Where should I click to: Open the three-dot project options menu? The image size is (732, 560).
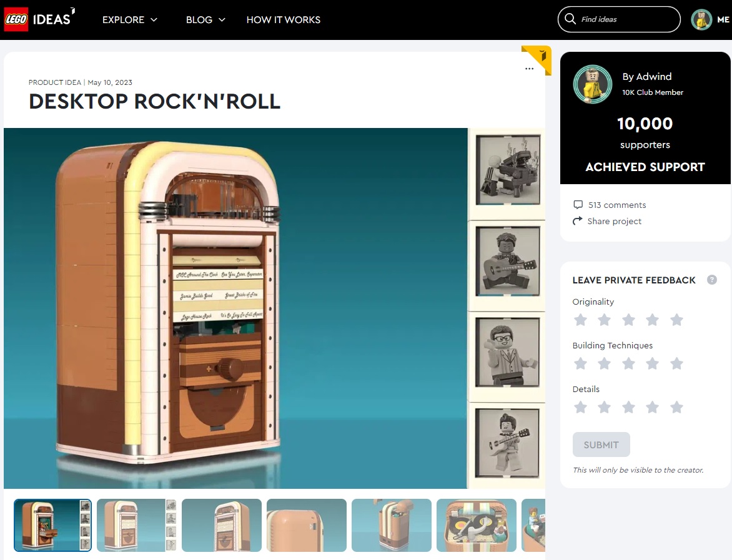(x=529, y=69)
